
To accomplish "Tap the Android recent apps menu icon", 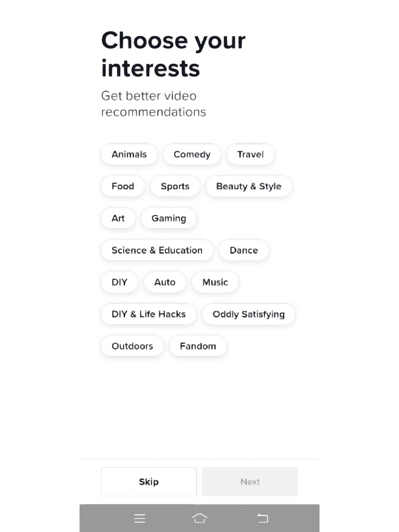I will 140,518.
